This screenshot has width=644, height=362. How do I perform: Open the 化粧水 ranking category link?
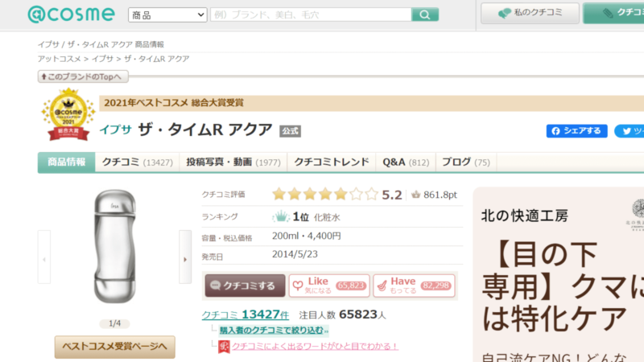pyautogui.click(x=327, y=217)
